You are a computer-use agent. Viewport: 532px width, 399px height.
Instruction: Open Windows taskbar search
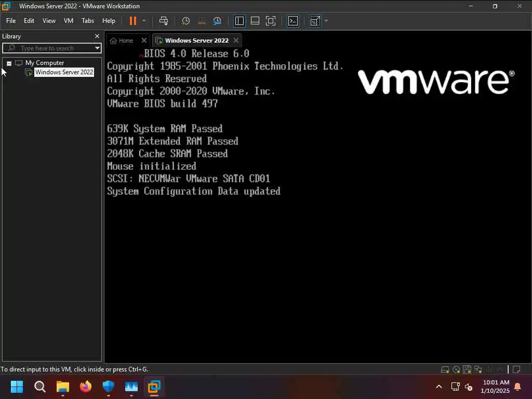click(39, 387)
